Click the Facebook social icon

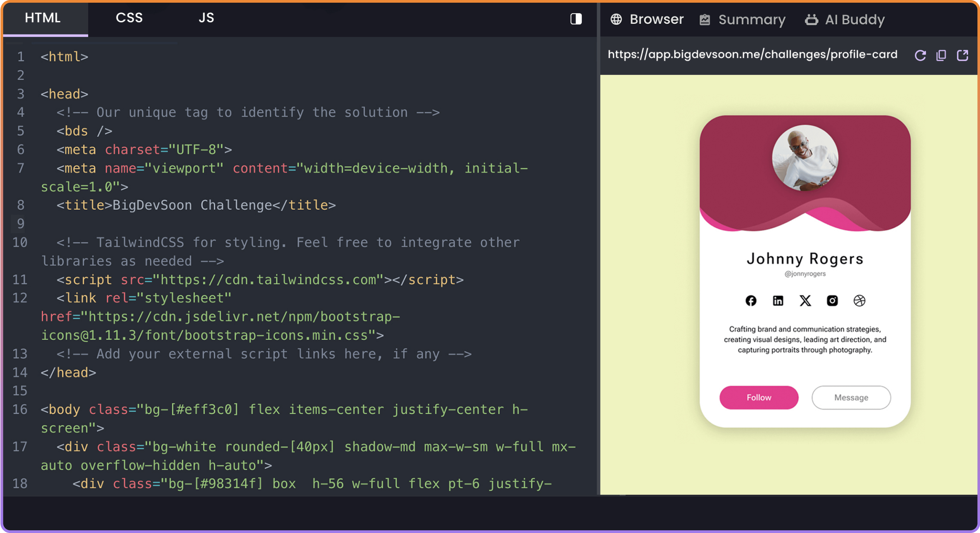751,301
